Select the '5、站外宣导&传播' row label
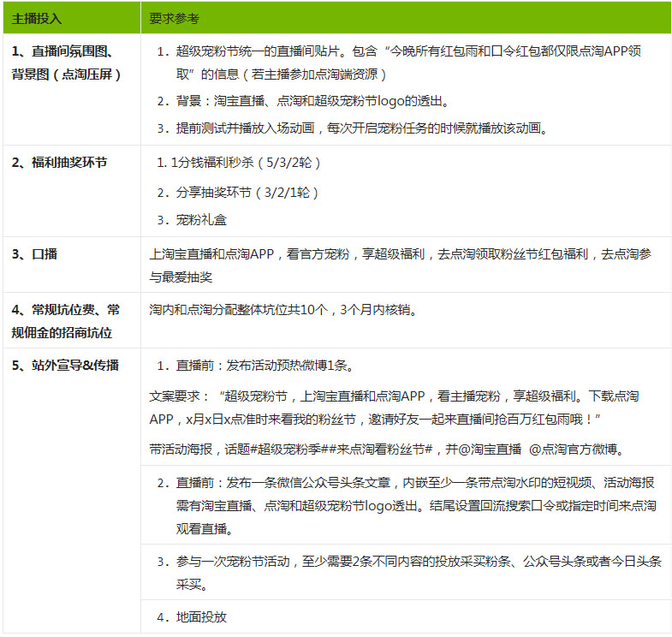Screen dimensions: 672x637 click(65, 366)
